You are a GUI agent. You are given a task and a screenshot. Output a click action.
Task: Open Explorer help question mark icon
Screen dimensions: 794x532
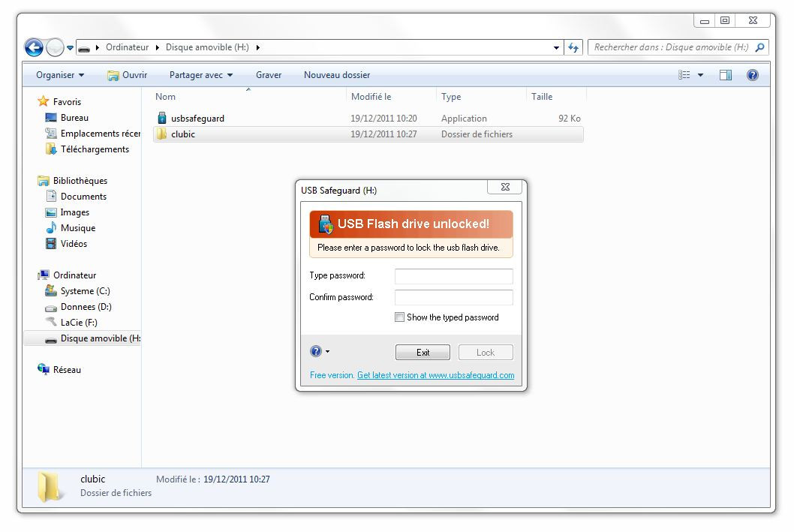[753, 75]
